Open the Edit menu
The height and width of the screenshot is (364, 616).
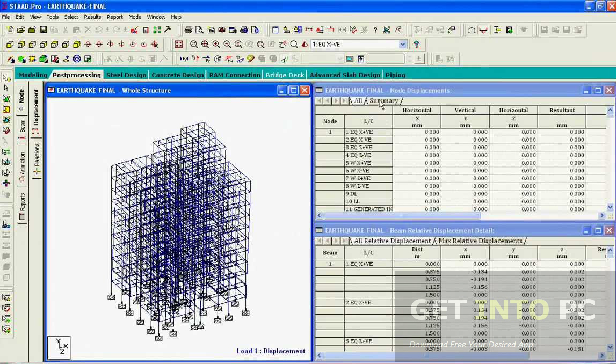coord(20,17)
